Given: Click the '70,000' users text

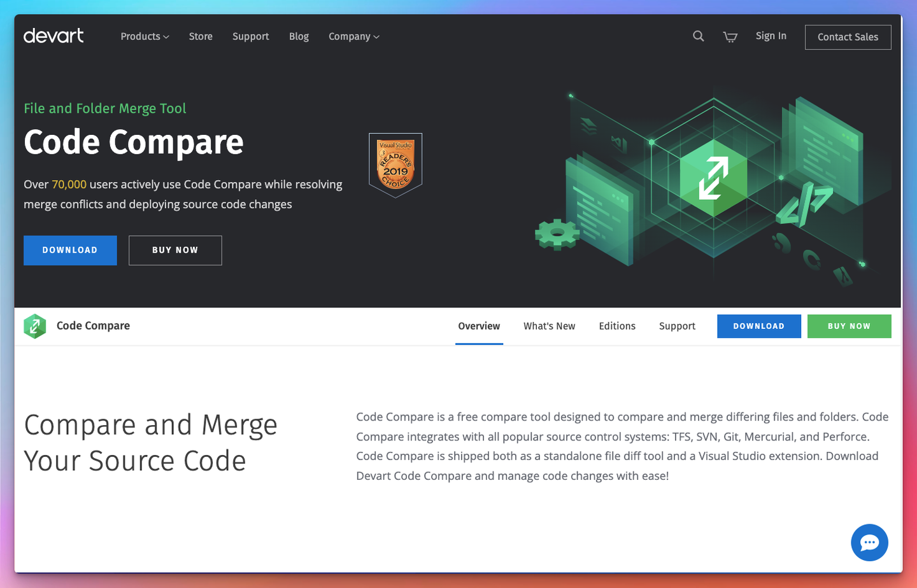Looking at the screenshot, I should point(69,185).
